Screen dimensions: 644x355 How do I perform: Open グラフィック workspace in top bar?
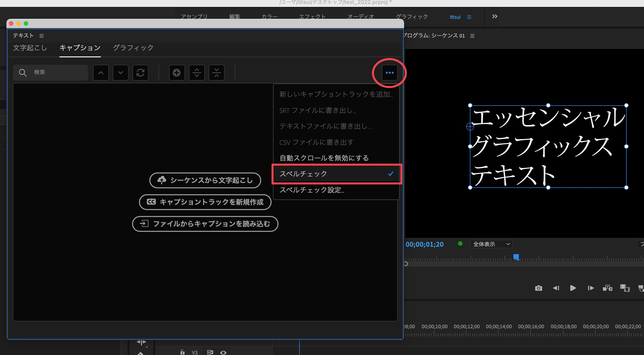pos(412,17)
